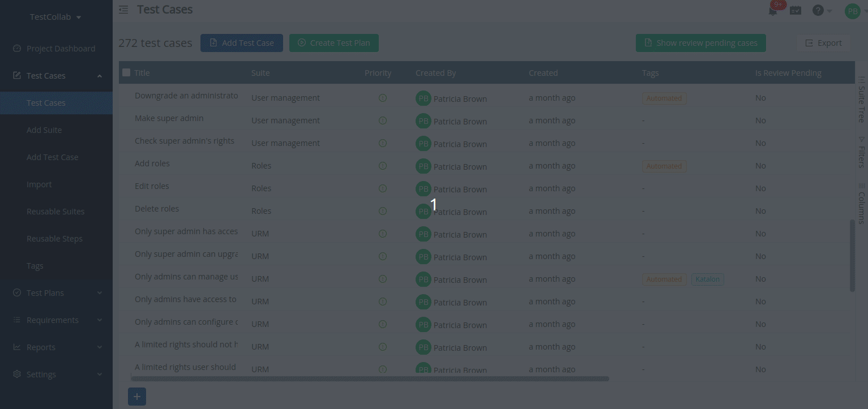Click priority icon for Check super admin's rights
This screenshot has height=409, width=868.
tap(382, 143)
